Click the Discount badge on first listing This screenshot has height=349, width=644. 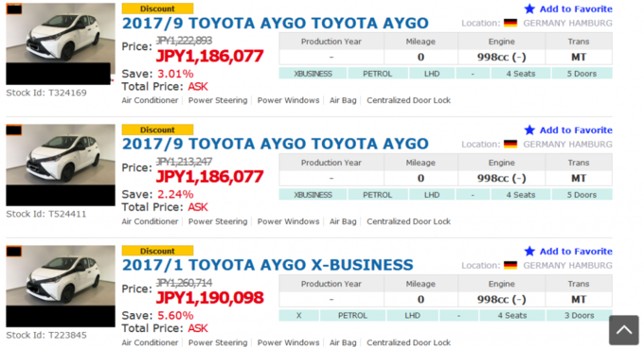[x=157, y=9]
